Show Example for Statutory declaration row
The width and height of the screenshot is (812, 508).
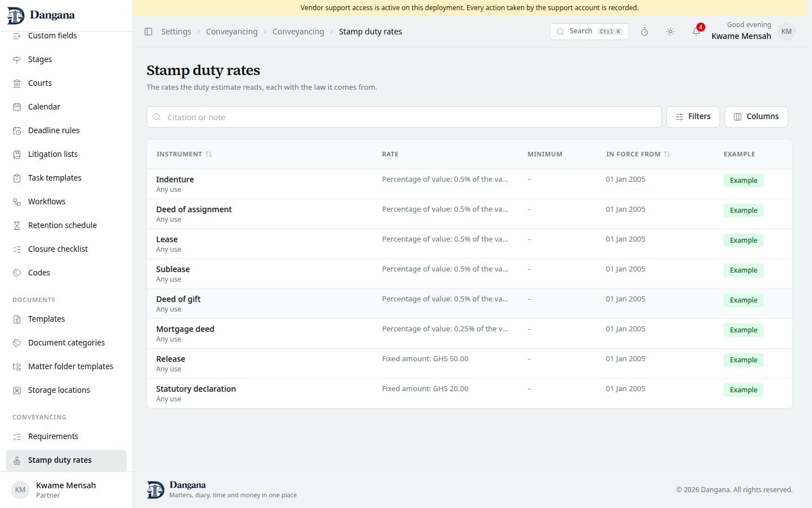[x=743, y=390]
